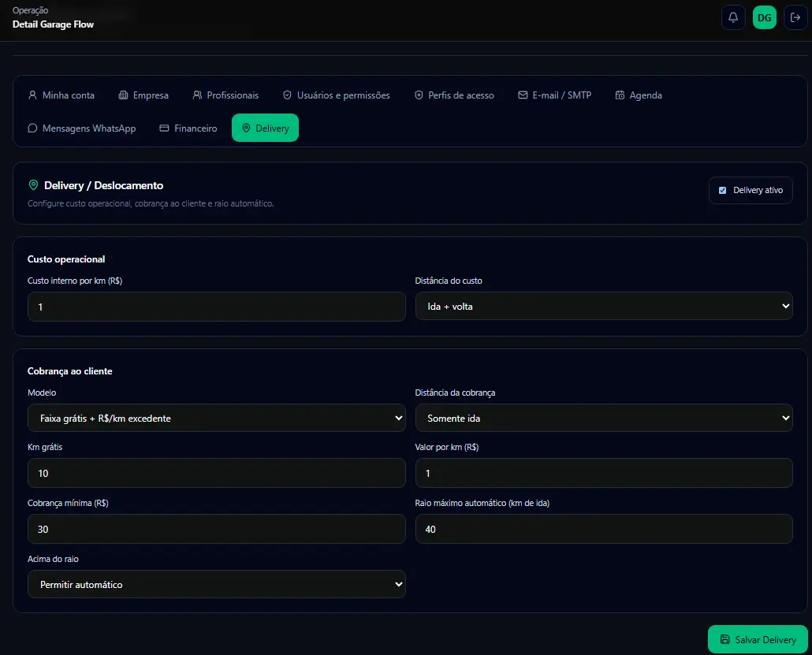Open the Modelo dropdown
The width and height of the screenshot is (812, 655).
217,418
